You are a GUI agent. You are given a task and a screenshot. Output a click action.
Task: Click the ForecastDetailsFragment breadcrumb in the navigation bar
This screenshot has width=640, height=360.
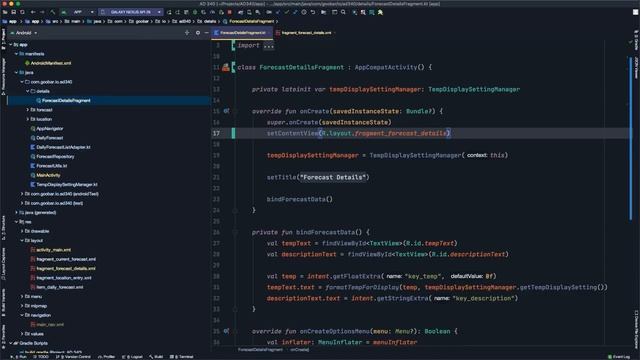pyautogui.click(x=249, y=21)
